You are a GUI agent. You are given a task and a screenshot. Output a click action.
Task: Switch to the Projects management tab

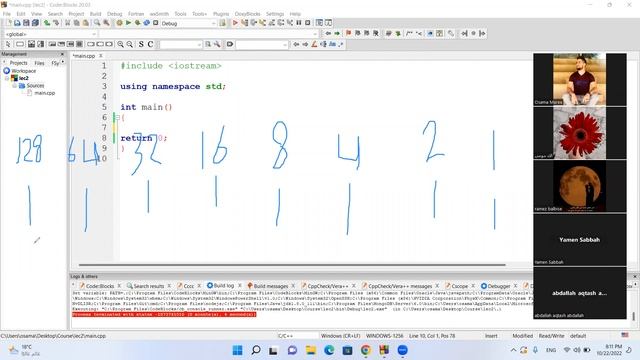pyautogui.click(x=18, y=63)
